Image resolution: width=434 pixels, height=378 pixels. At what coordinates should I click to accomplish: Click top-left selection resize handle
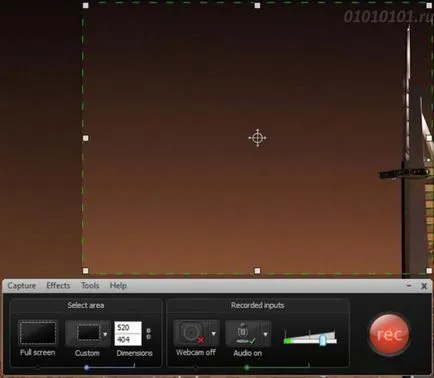click(x=86, y=5)
